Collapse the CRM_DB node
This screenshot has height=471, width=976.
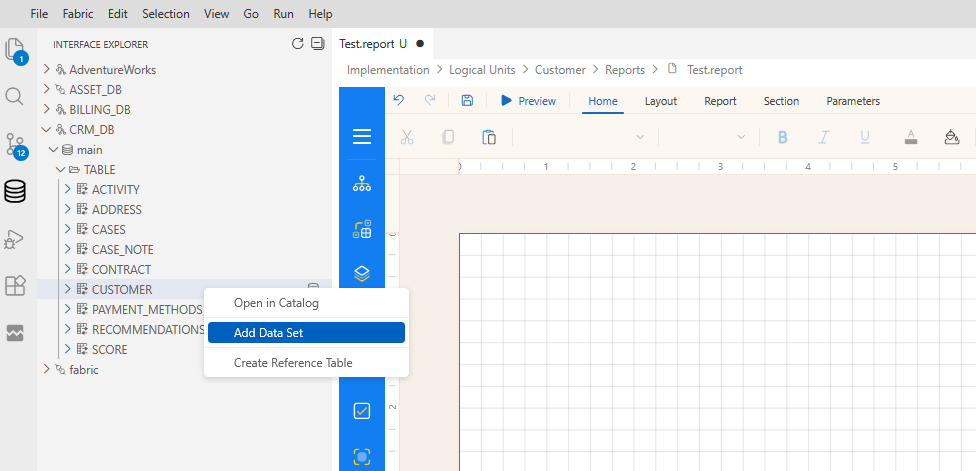(46, 129)
